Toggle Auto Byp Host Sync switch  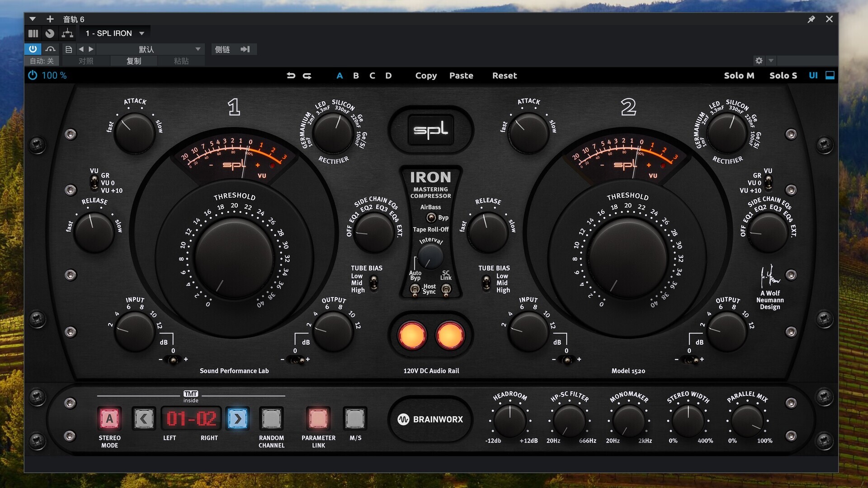click(415, 289)
